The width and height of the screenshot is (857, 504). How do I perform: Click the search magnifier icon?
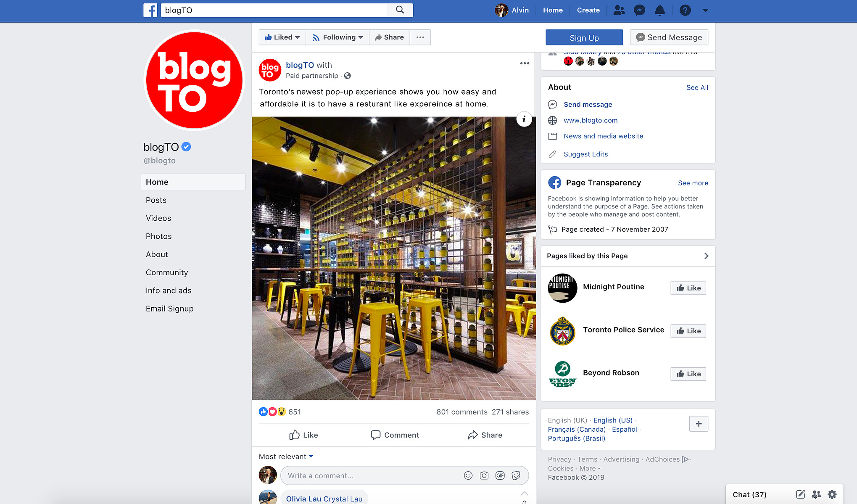click(400, 10)
